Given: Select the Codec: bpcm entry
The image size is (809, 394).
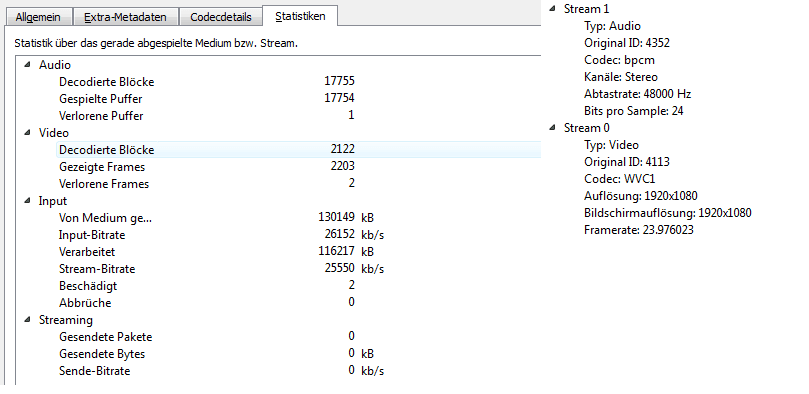Looking at the screenshot, I should click(619, 60).
